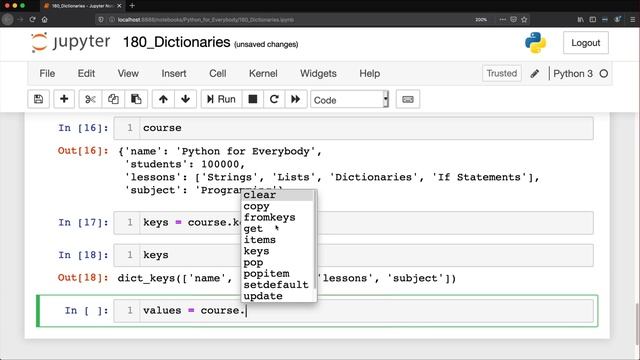Click in the active 'values = course.' cell
The width and height of the screenshot is (640, 360).
coord(353,311)
